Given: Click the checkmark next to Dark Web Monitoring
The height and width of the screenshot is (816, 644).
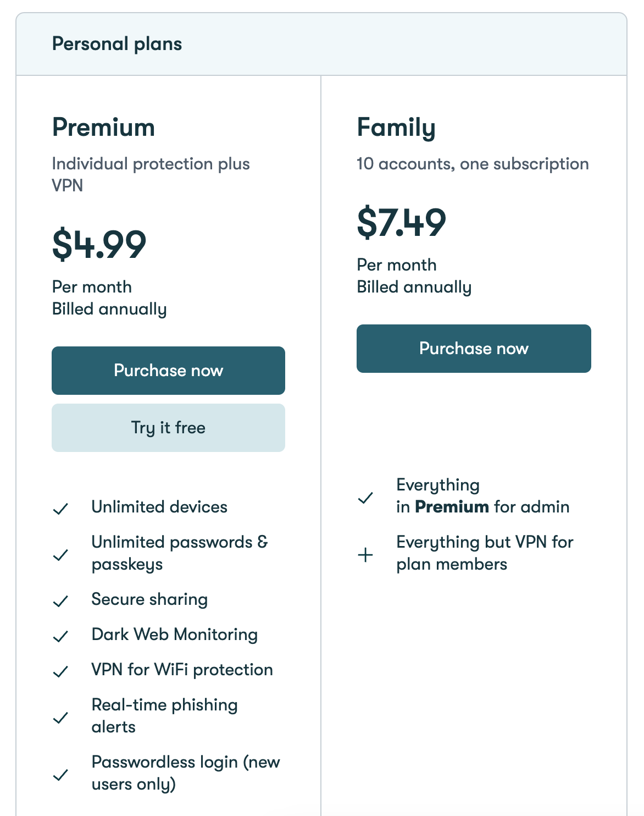Looking at the screenshot, I should point(60,636).
